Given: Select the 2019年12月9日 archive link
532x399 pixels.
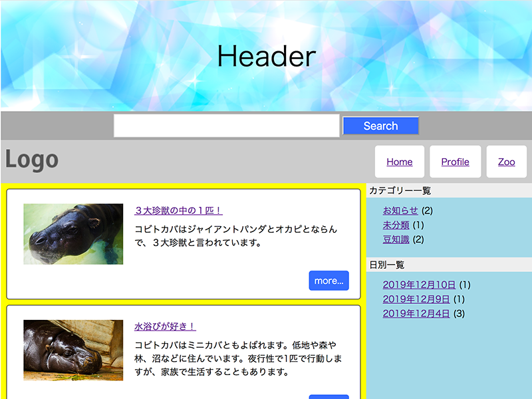Looking at the screenshot, I should [416, 299].
